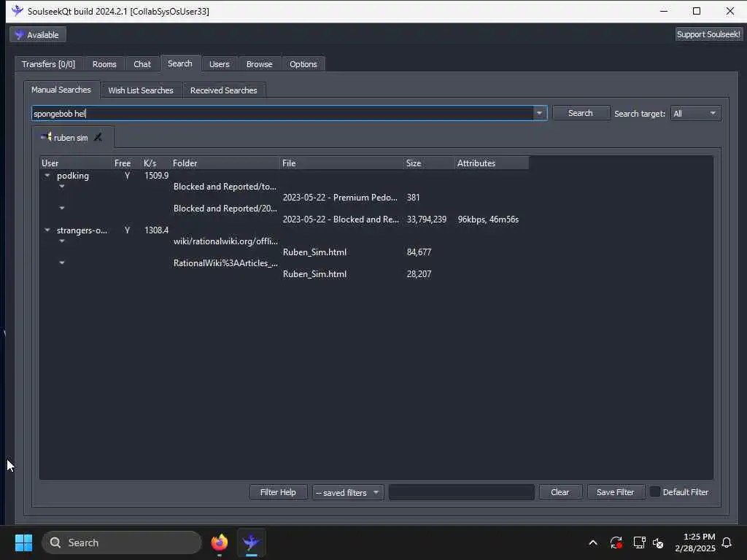Click the Soulseek bird icon in title bar
This screenshot has height=560, width=747.
[18, 11]
